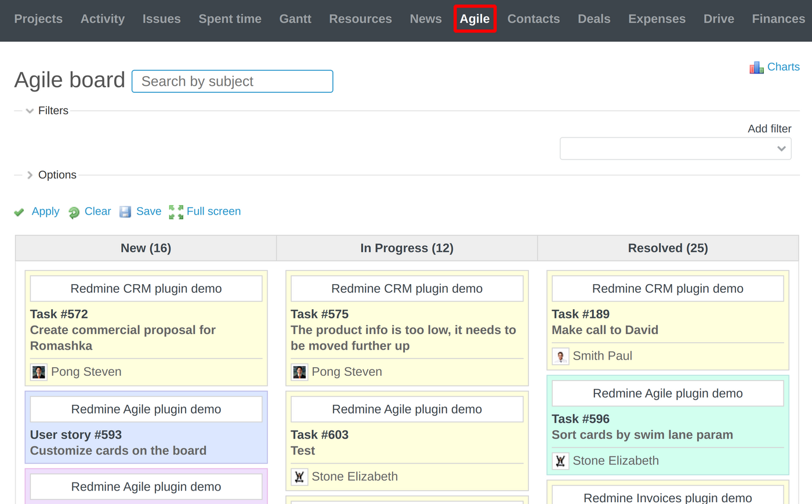Open the Add filter dropdown
The height and width of the screenshot is (504, 812).
[675, 148]
